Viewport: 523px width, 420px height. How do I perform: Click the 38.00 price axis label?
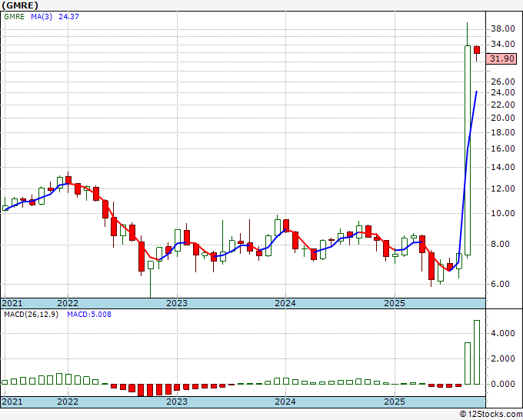(502, 28)
